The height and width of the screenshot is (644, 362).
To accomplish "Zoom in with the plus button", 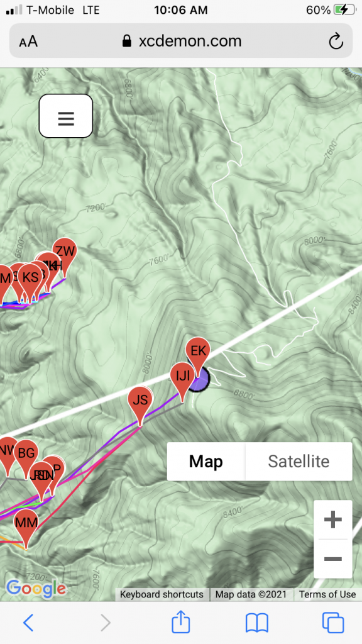I will (333, 520).
